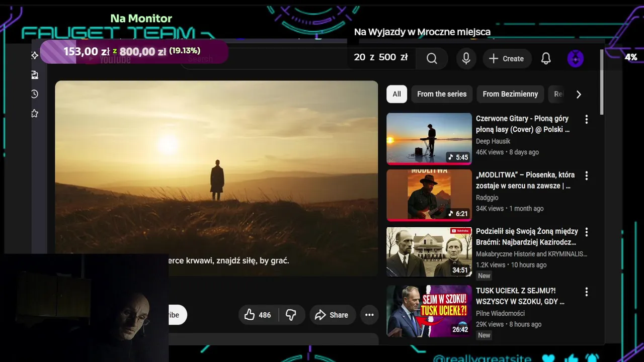Image resolution: width=644 pixels, height=362 pixels.
Task: Click the Create button
Action: [x=507, y=59]
